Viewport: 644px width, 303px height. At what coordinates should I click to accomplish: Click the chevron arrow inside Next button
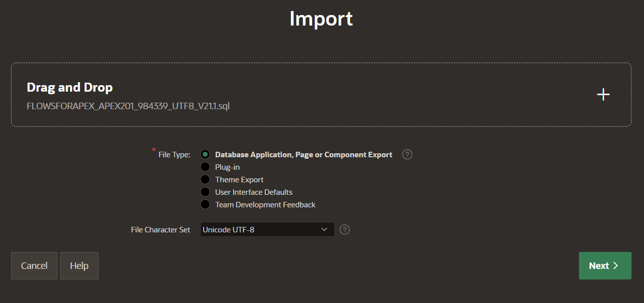[x=615, y=266]
